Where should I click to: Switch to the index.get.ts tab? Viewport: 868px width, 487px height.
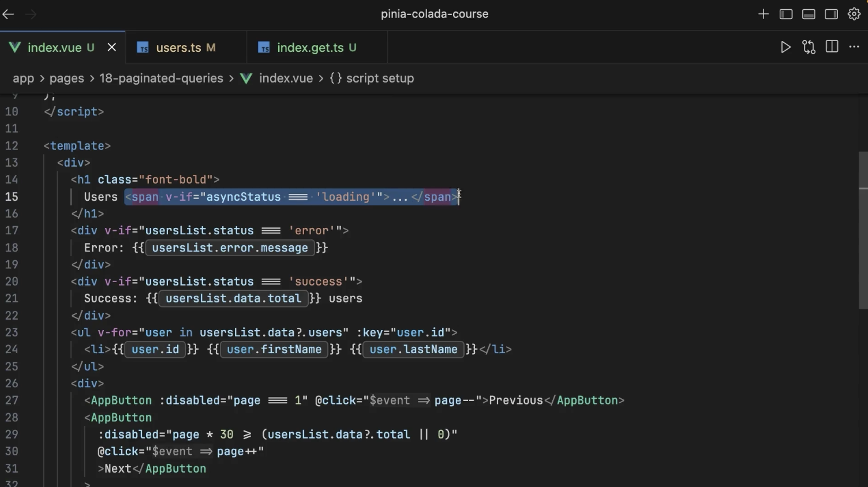coord(317,47)
